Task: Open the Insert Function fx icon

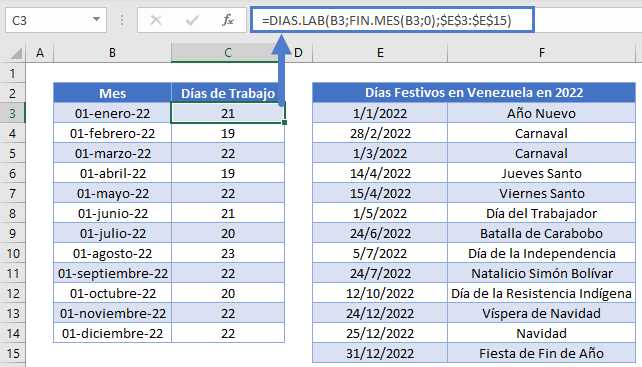Action: (x=228, y=20)
